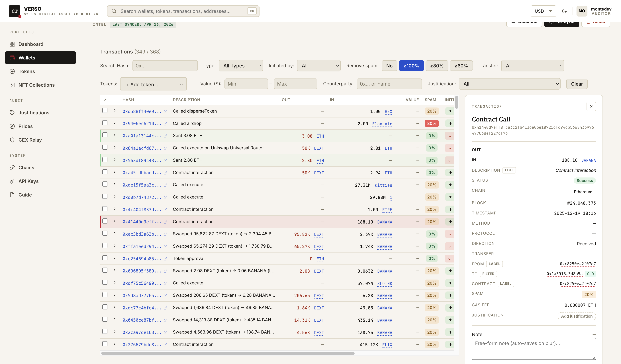This screenshot has width=621, height=364.
Task: Open BANANA token link in detail panel
Action: (589, 160)
